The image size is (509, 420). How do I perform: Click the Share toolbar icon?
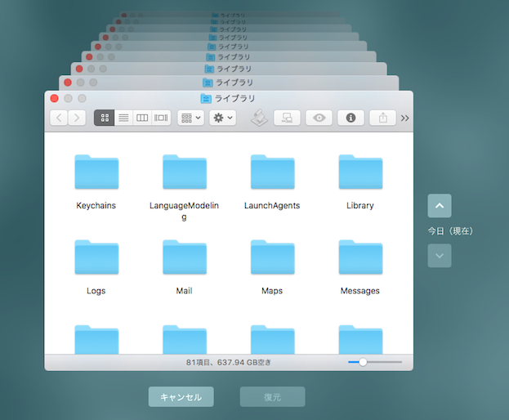[x=382, y=118]
